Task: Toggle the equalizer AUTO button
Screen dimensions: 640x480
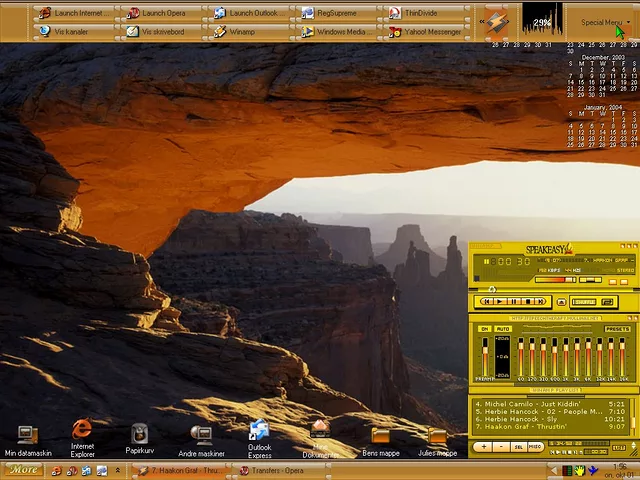Action: [x=502, y=329]
